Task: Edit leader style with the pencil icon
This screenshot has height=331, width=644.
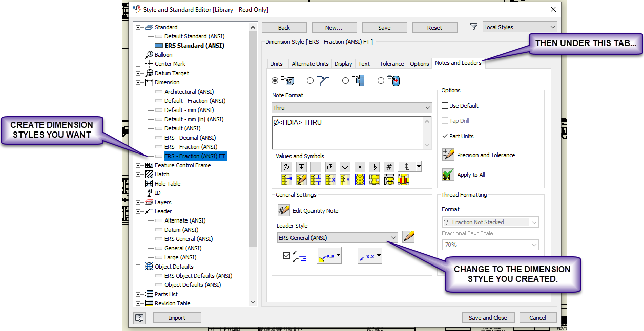Action: [408, 237]
